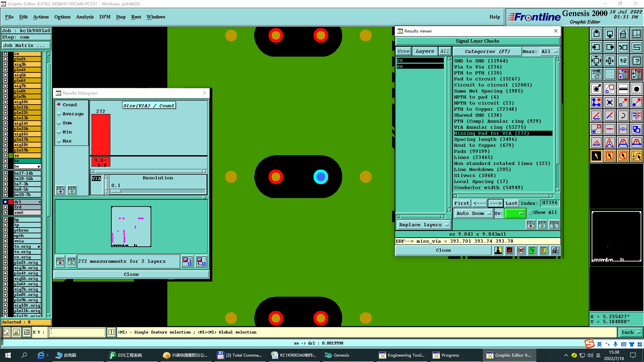
Task: Select the Max radio option
Action: [x=59, y=141]
